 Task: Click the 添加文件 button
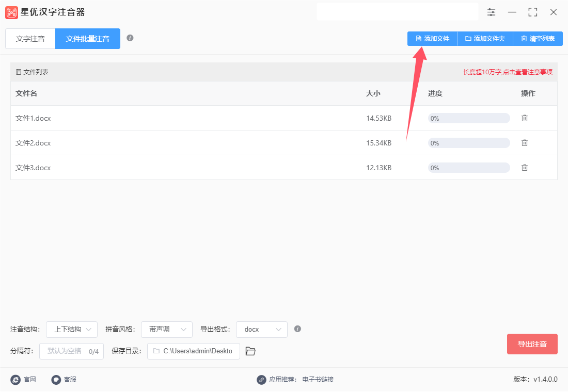pyautogui.click(x=433, y=39)
